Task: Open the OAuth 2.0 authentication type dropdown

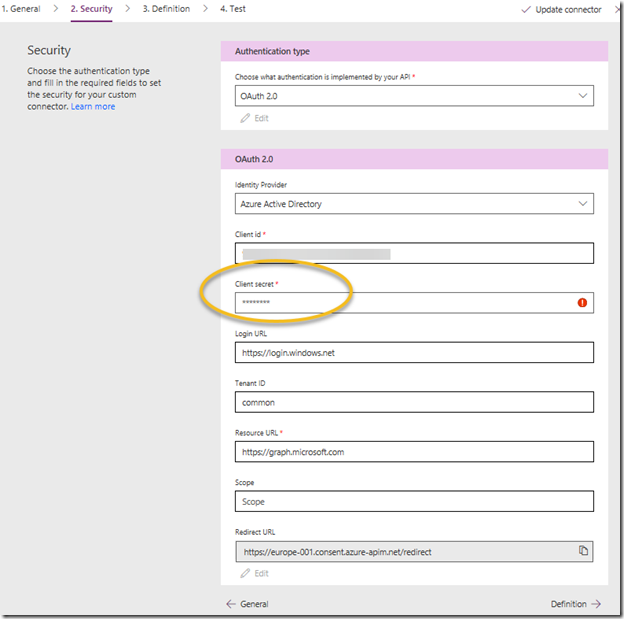Action: (414, 96)
